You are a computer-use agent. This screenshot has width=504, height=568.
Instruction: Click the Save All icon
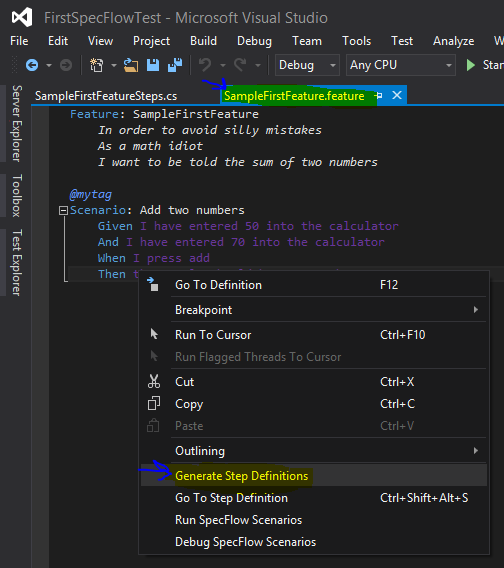[175, 65]
